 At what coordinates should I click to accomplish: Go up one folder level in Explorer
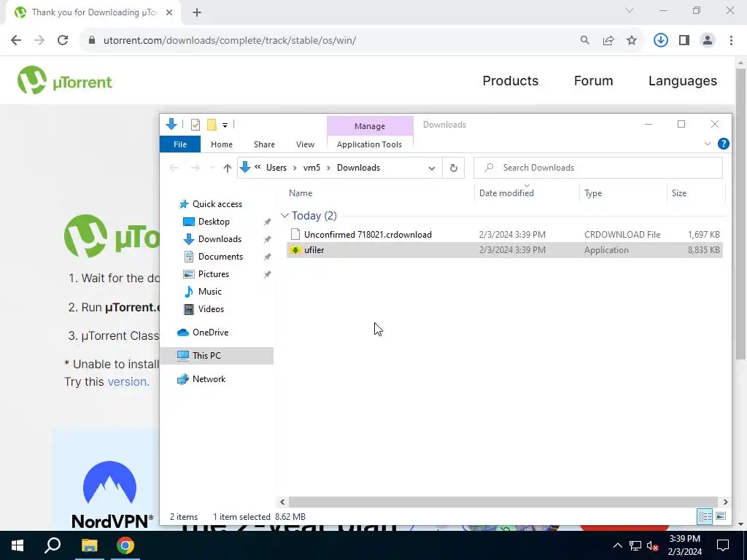[x=228, y=168]
